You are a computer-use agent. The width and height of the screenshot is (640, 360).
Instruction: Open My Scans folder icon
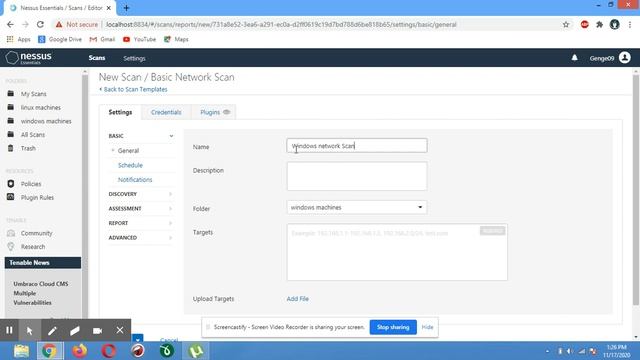[11, 93]
